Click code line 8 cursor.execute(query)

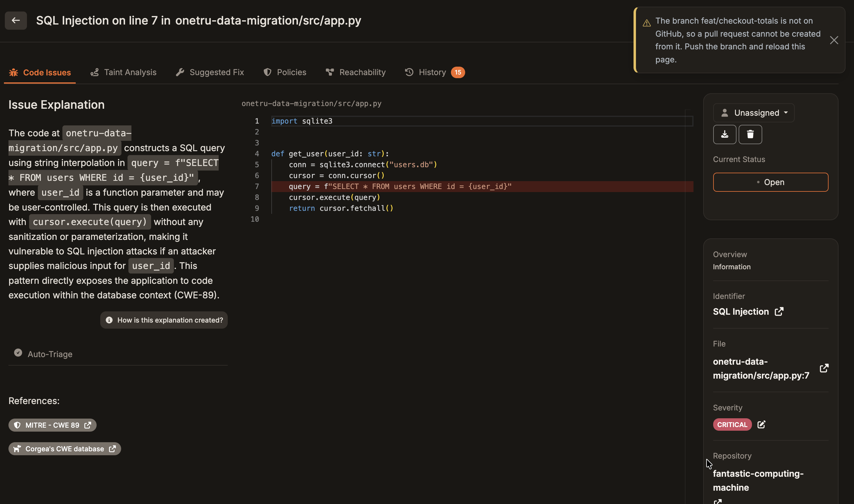(334, 197)
